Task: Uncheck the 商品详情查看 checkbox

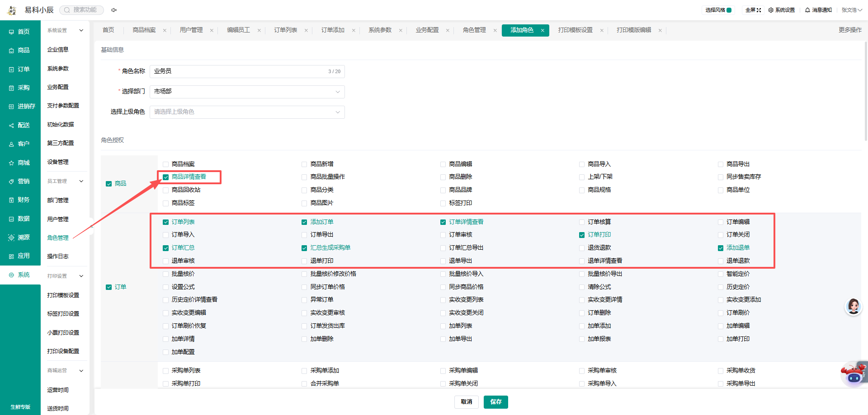Action: (x=166, y=177)
